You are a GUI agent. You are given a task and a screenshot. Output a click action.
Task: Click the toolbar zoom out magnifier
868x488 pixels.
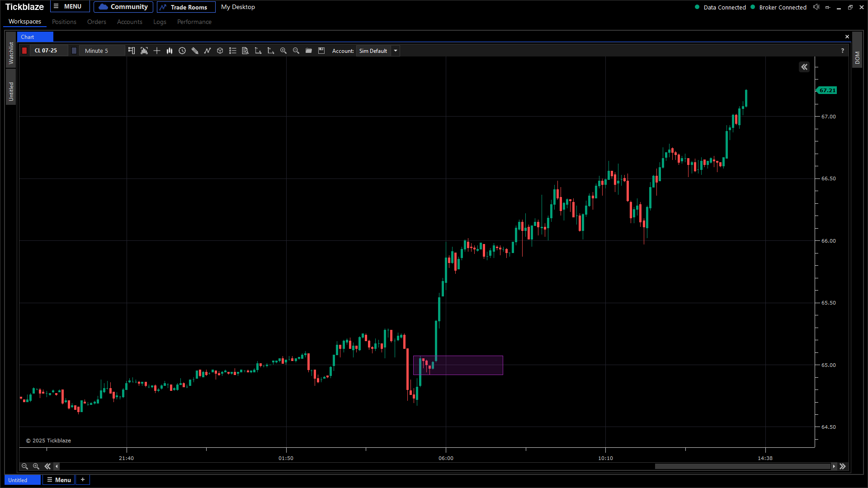click(296, 51)
